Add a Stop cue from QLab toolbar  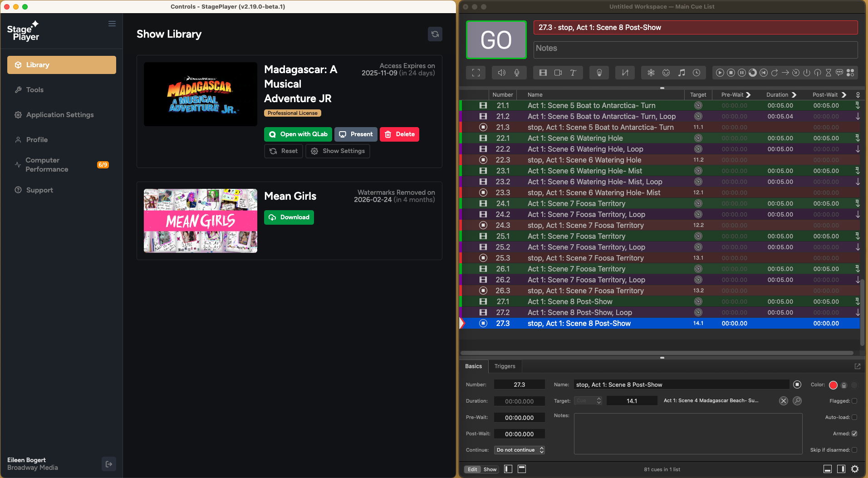point(731,73)
